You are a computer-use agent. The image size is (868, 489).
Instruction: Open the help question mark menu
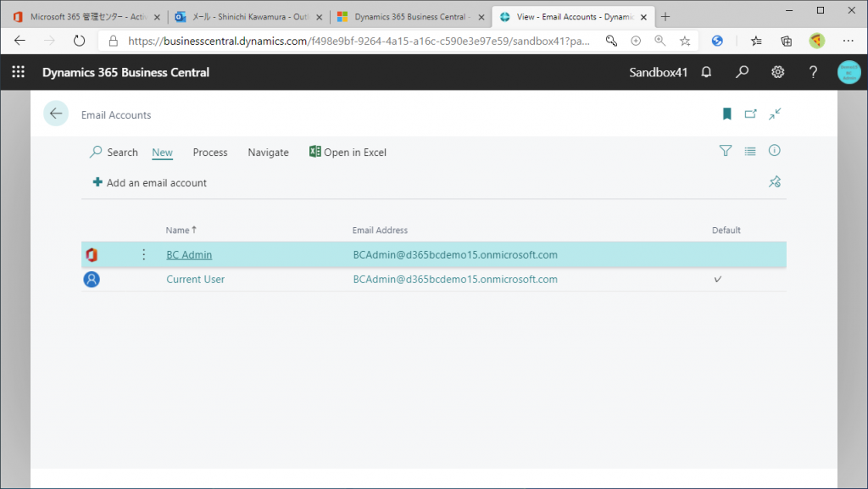click(x=813, y=72)
